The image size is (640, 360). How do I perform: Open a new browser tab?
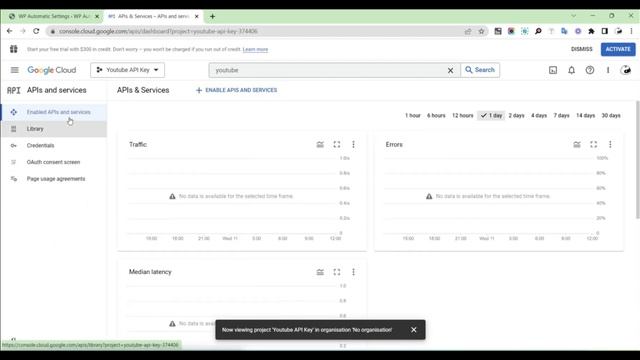[x=212, y=16]
